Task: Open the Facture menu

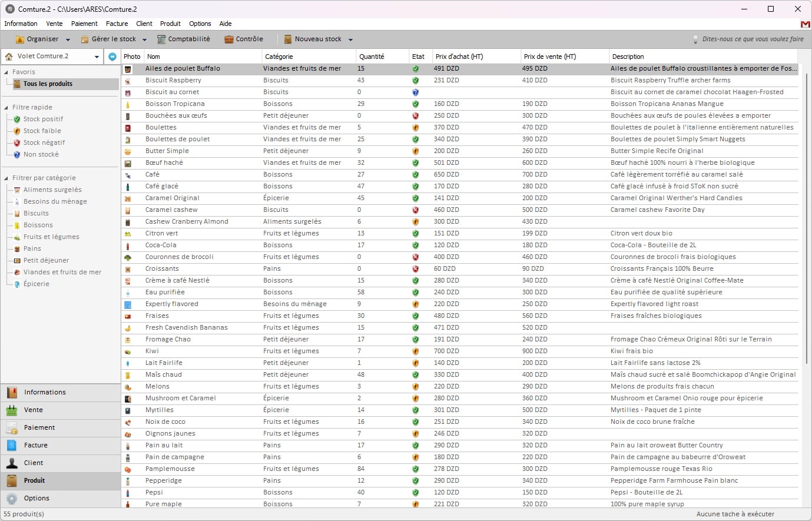Action: (117, 24)
